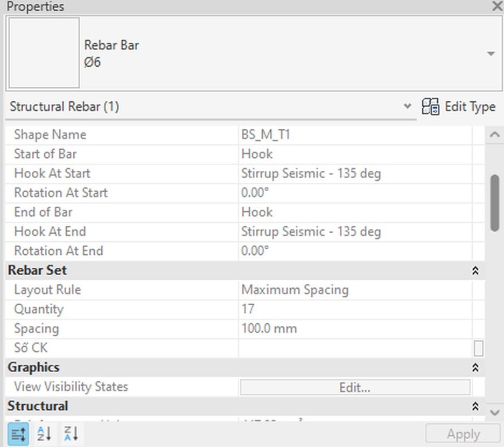Screen dimensions: 504x447
Task: Click Hook At Start Stirrup Seismic value
Action: pos(355,173)
